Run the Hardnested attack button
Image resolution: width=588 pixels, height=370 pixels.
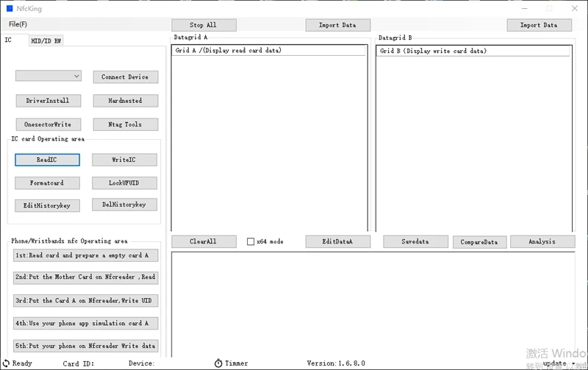point(125,101)
